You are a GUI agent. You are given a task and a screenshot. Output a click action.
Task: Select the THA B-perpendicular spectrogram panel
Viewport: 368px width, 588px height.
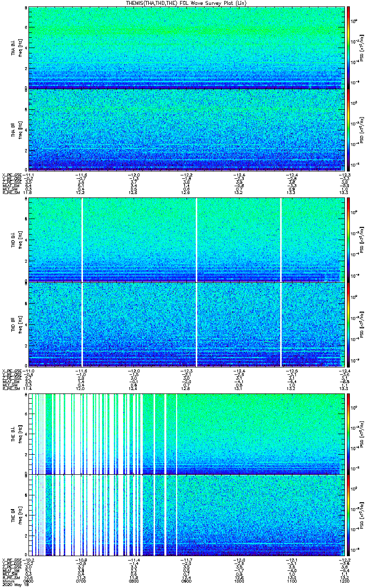185,47
